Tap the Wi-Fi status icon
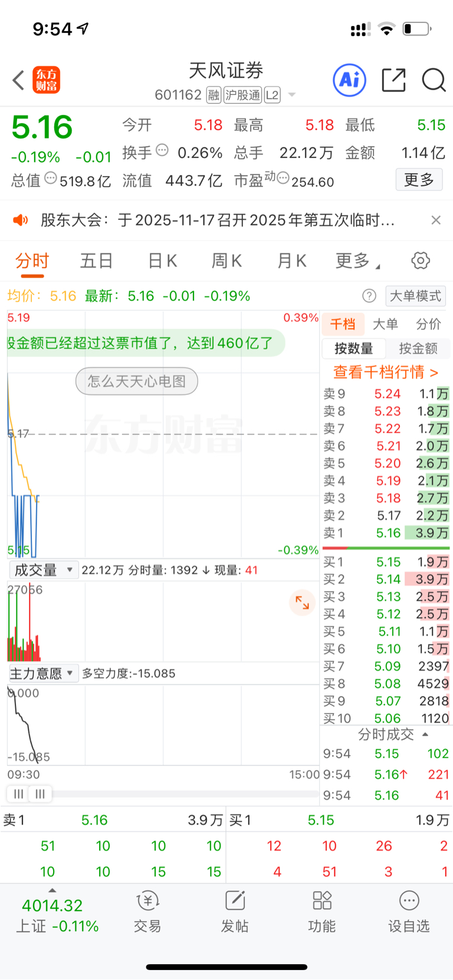The width and height of the screenshot is (453, 980). [x=386, y=29]
